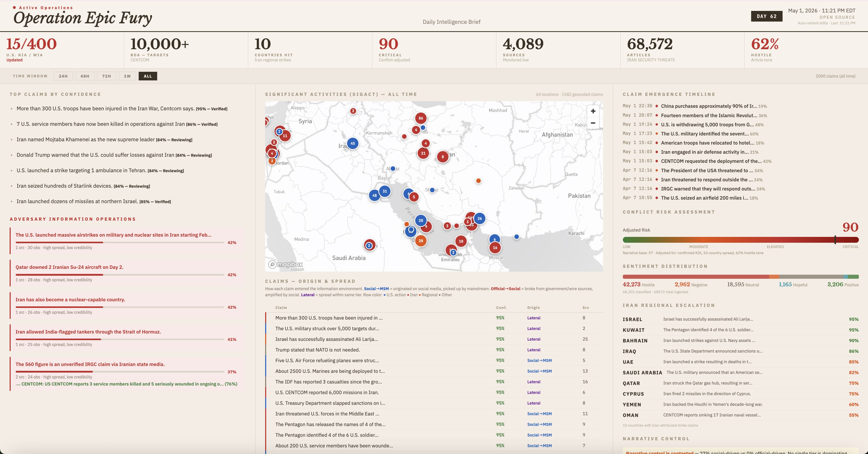The image size is (868, 454).
Task: Open timeline entry on withdrawing 5,000 troops
Action: [693, 125]
